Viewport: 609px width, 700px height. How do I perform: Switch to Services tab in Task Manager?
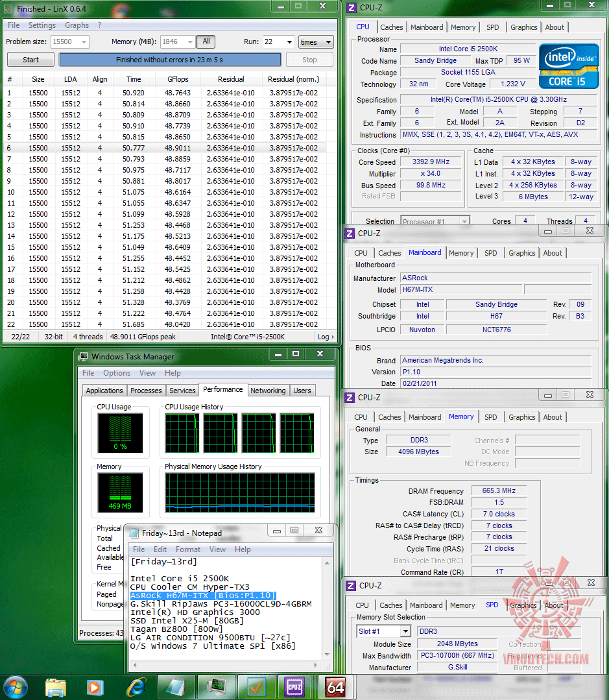[x=182, y=391]
